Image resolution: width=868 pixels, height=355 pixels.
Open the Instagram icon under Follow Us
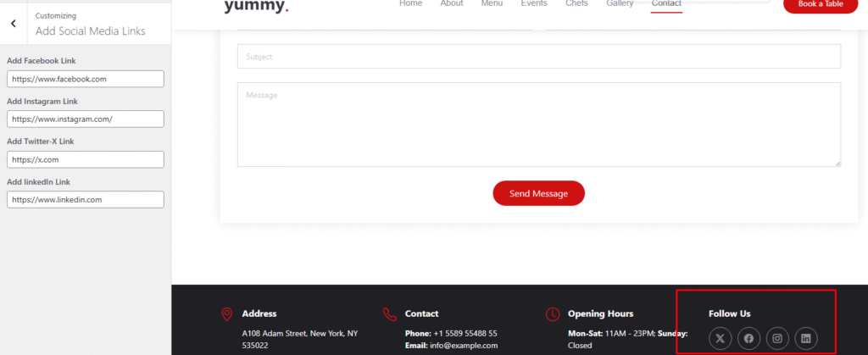777,338
